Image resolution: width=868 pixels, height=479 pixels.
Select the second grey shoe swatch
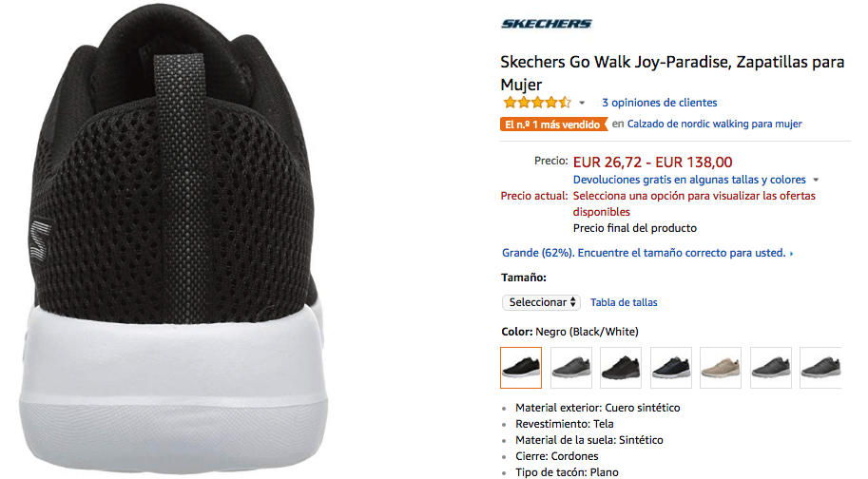click(x=571, y=368)
